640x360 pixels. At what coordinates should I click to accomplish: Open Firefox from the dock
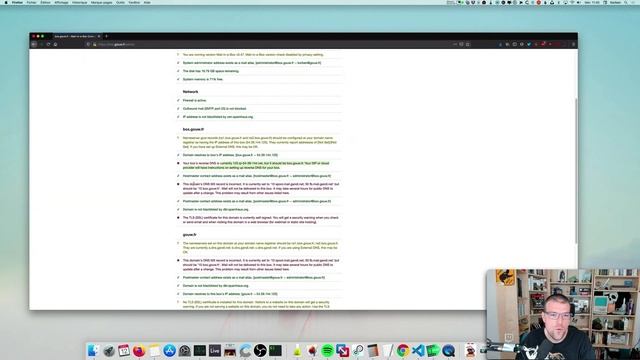click(139, 350)
